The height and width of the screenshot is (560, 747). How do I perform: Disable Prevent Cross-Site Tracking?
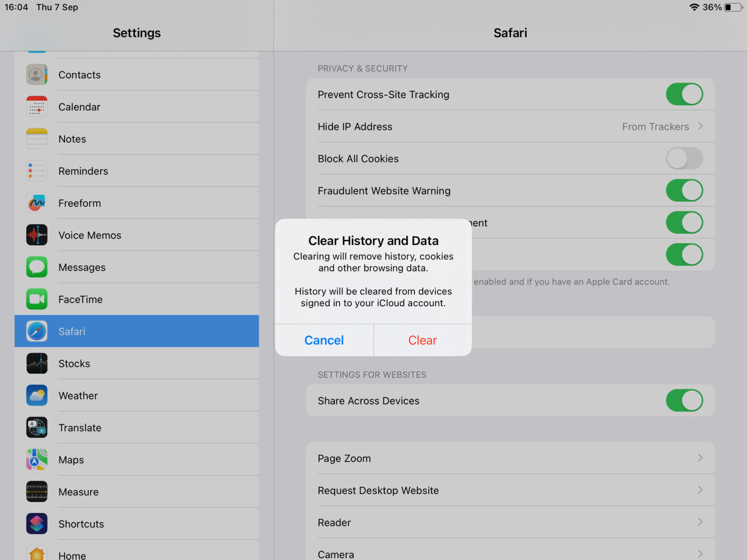click(x=684, y=94)
